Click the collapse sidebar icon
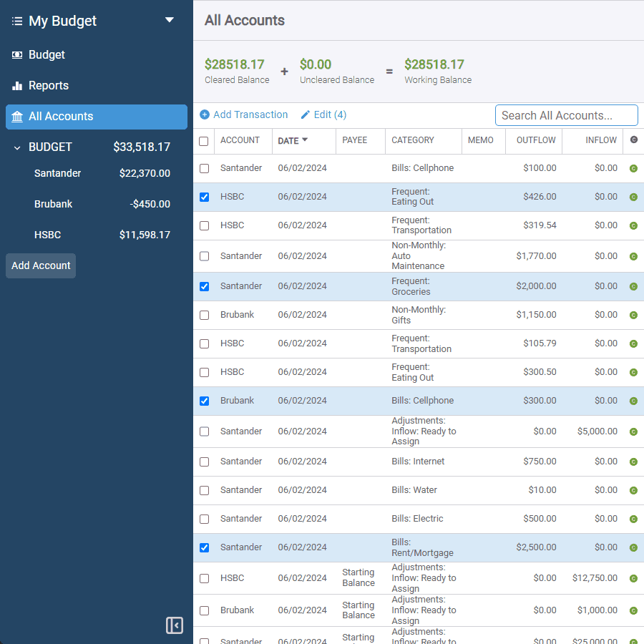 click(175, 625)
